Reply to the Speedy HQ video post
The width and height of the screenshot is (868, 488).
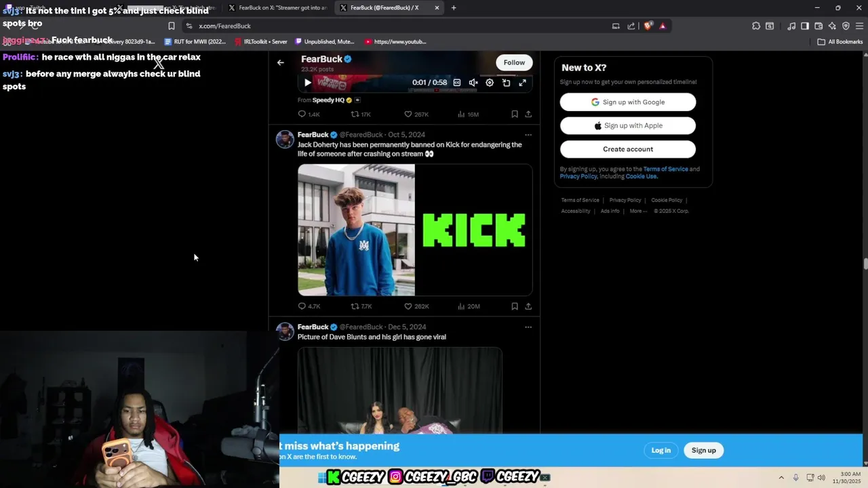[x=309, y=115]
